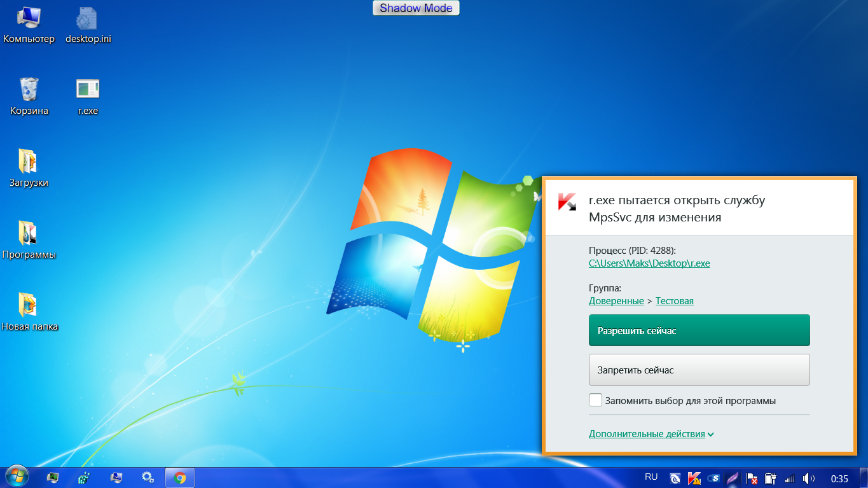The image size is (868, 488).
Task: Click the 0:35 taskbar clock
Action: (x=839, y=478)
